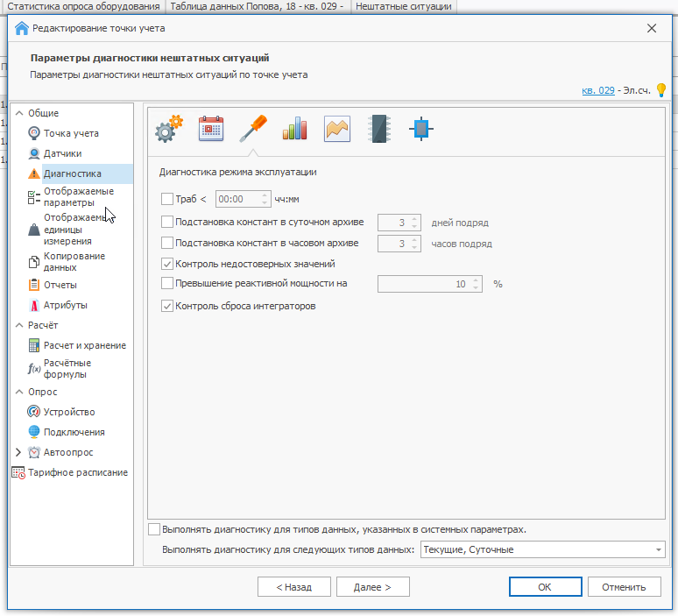
Task: Select the calendar diagnostics tab icon
Action: coord(211,129)
